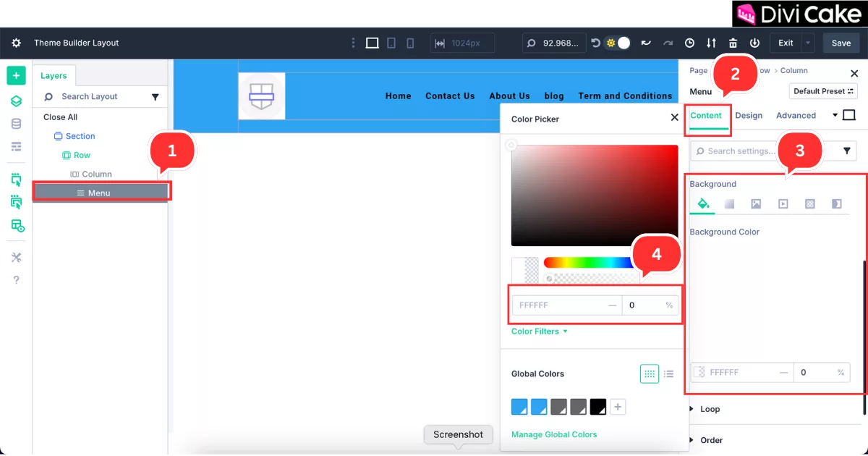Open the Search Layout filter dropdown

pyautogui.click(x=155, y=96)
